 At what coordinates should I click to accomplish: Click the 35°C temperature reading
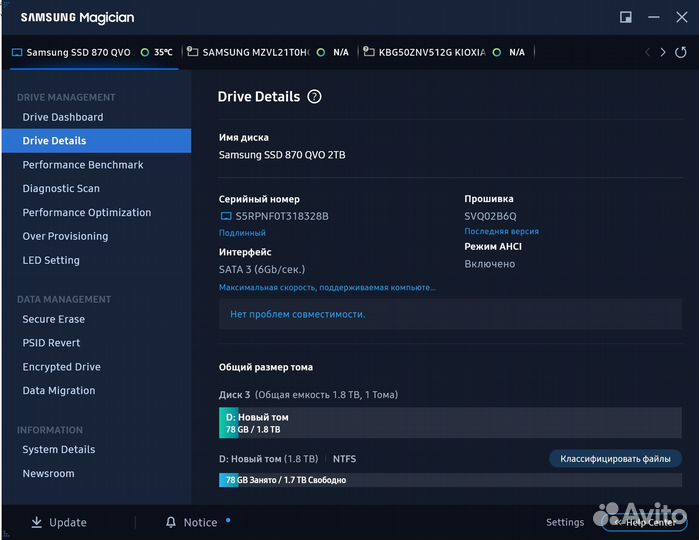click(163, 52)
